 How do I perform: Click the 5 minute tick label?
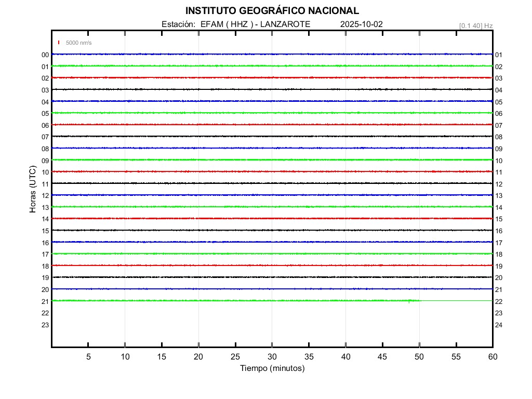[x=88, y=356]
